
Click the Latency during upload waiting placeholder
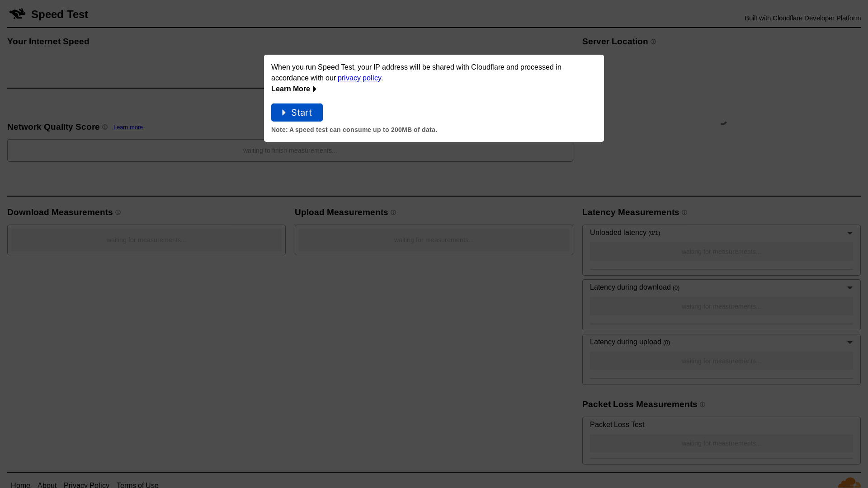[722, 361]
